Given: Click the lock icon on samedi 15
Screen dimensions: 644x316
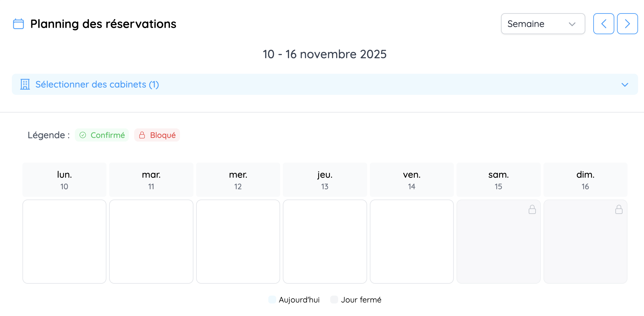Looking at the screenshot, I should (533, 209).
